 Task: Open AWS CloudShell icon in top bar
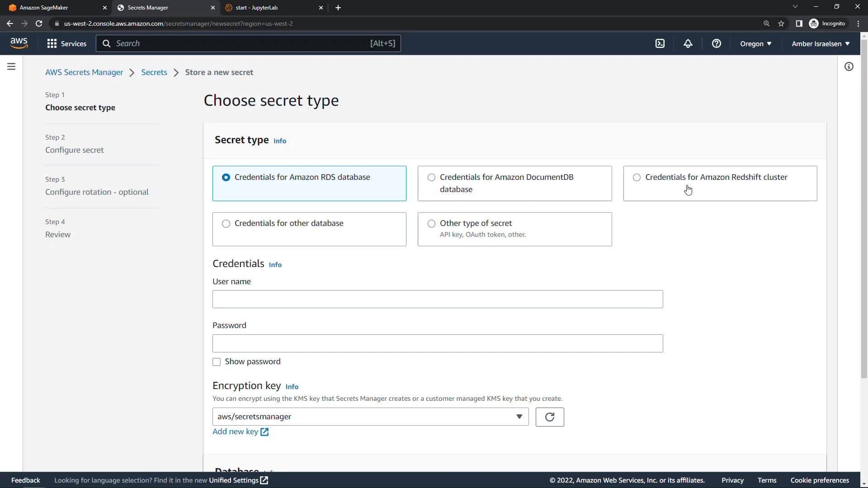[x=660, y=43]
